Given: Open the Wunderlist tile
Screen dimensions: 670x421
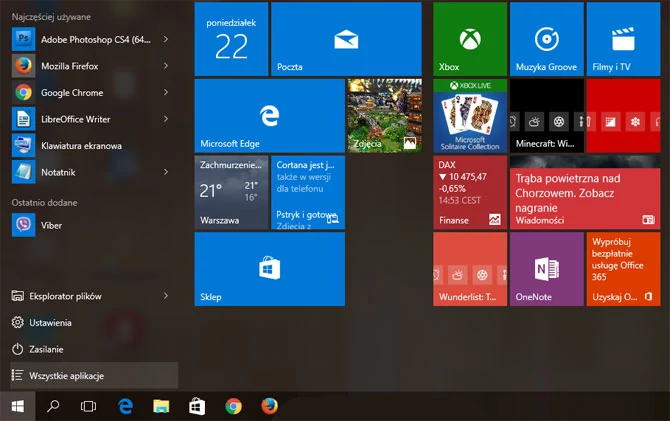Looking at the screenshot, I should [470, 269].
